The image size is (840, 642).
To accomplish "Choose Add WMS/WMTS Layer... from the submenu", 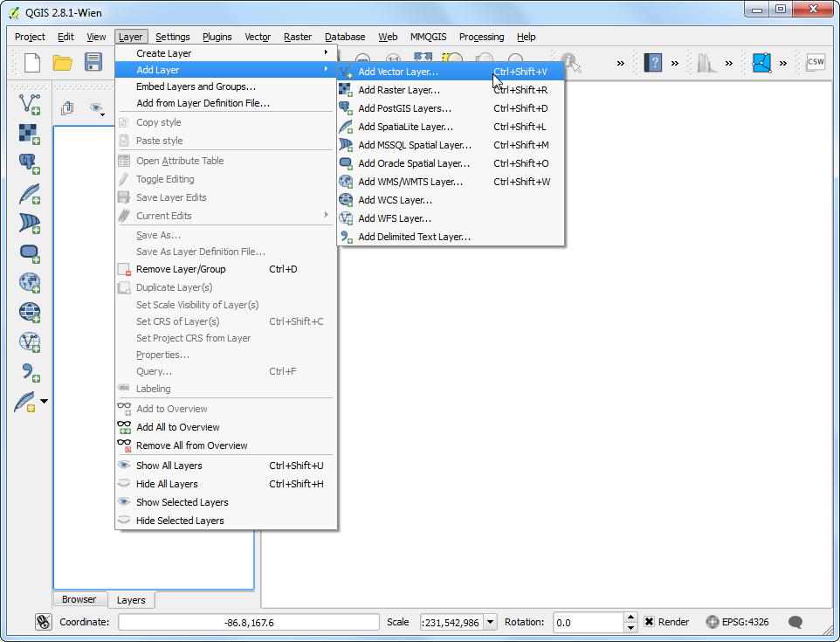I will pos(451,182).
